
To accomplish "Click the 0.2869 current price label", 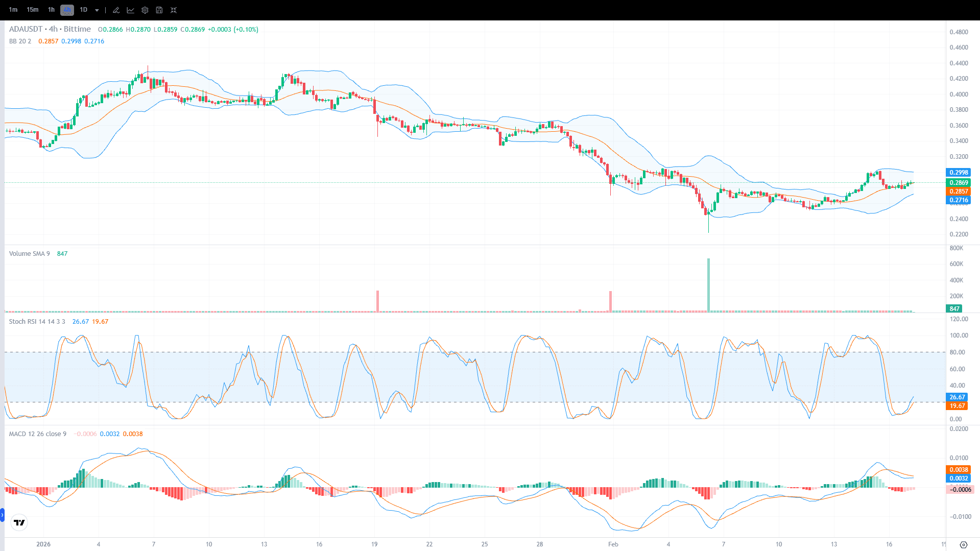I will click(x=958, y=182).
